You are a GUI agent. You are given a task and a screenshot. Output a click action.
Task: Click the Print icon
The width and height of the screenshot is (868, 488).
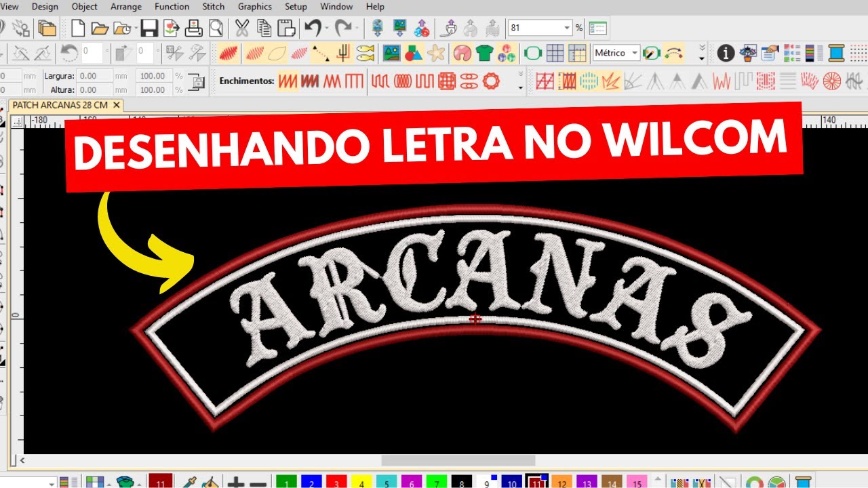(193, 28)
